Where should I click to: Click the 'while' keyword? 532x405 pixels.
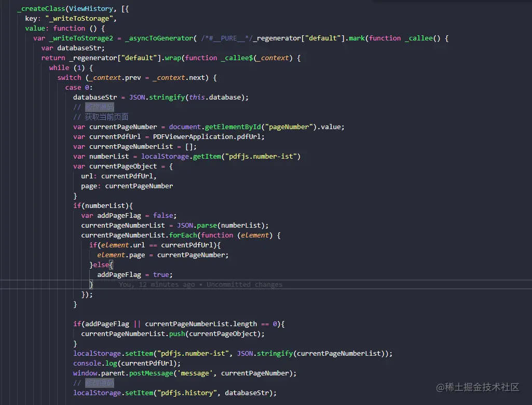59,67
